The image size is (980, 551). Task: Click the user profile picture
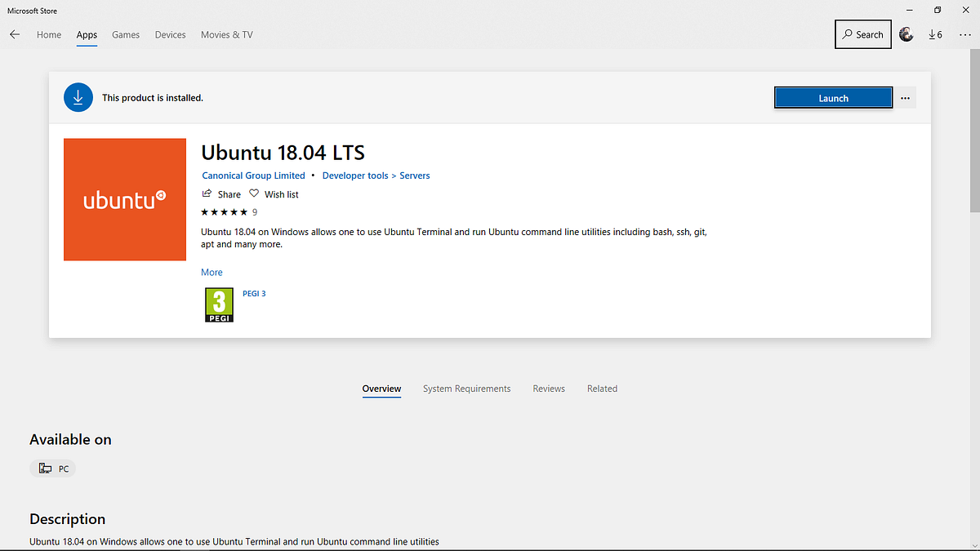pos(906,34)
